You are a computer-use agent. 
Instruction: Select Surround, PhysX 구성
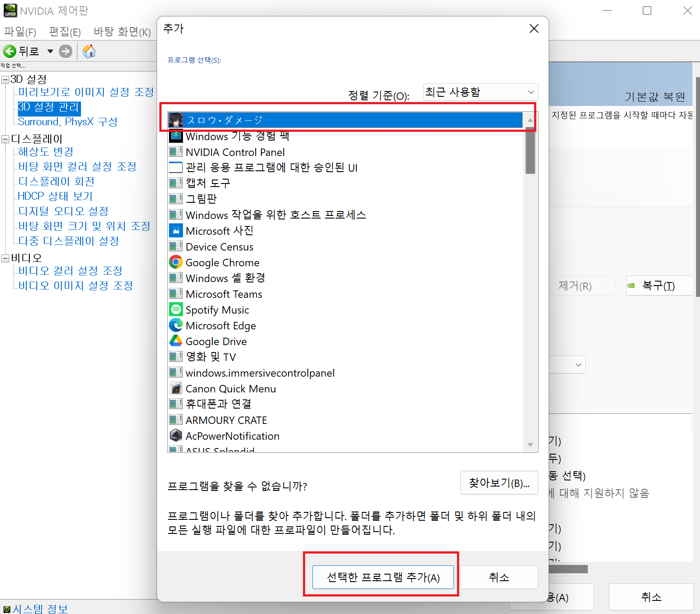68,122
